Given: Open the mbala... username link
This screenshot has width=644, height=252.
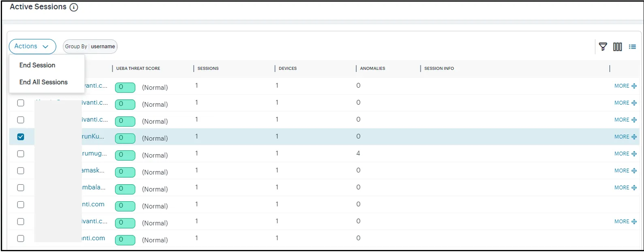Looking at the screenshot, I should [x=94, y=187].
